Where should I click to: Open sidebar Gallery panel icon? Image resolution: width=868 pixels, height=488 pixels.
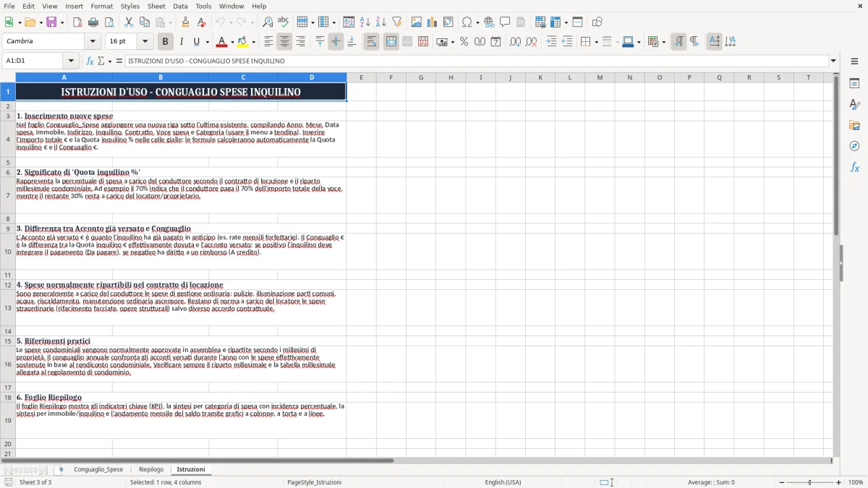(854, 125)
